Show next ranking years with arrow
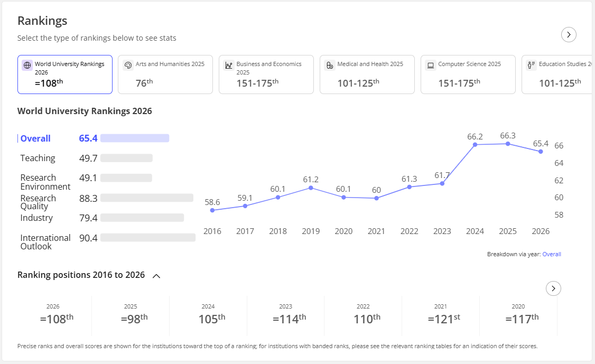 click(553, 288)
